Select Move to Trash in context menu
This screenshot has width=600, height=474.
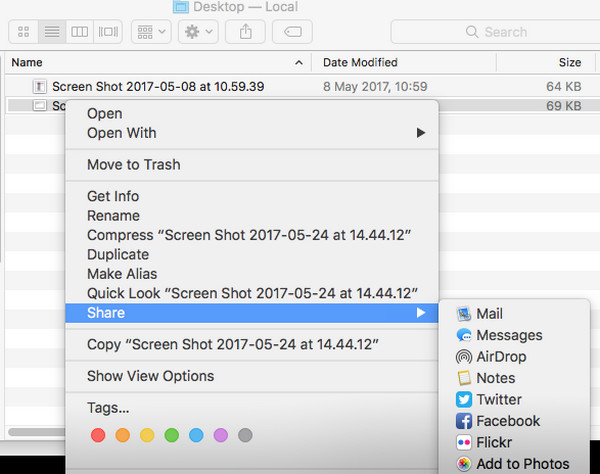[134, 164]
